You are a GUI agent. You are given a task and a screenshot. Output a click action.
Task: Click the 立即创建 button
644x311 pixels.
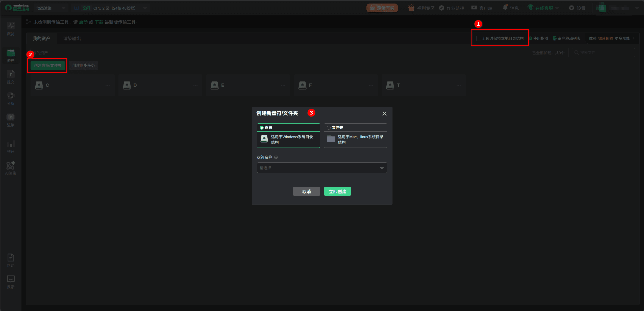337,191
